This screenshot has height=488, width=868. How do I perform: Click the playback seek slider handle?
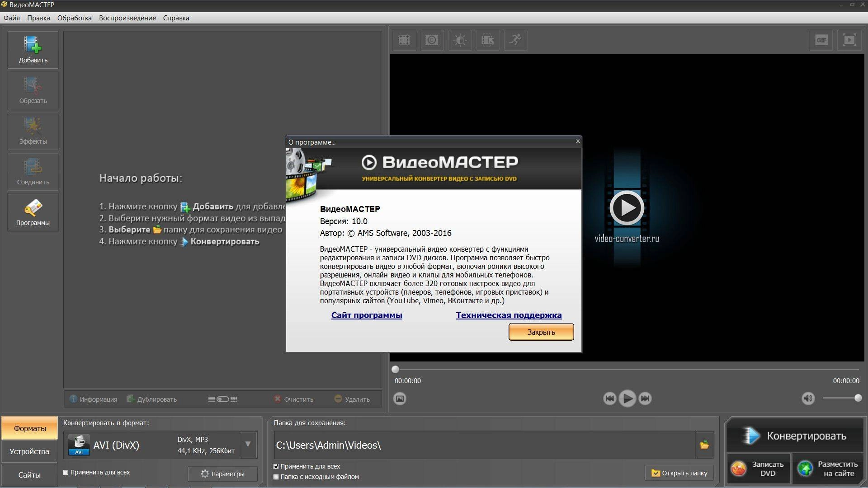(395, 369)
